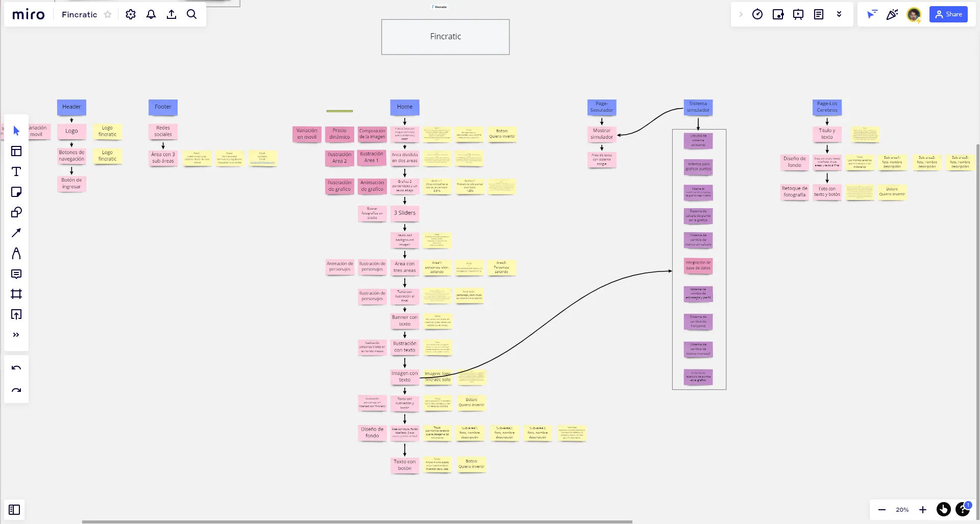This screenshot has width=980, height=524.
Task: Select the blue Home sticky note
Action: (x=405, y=107)
